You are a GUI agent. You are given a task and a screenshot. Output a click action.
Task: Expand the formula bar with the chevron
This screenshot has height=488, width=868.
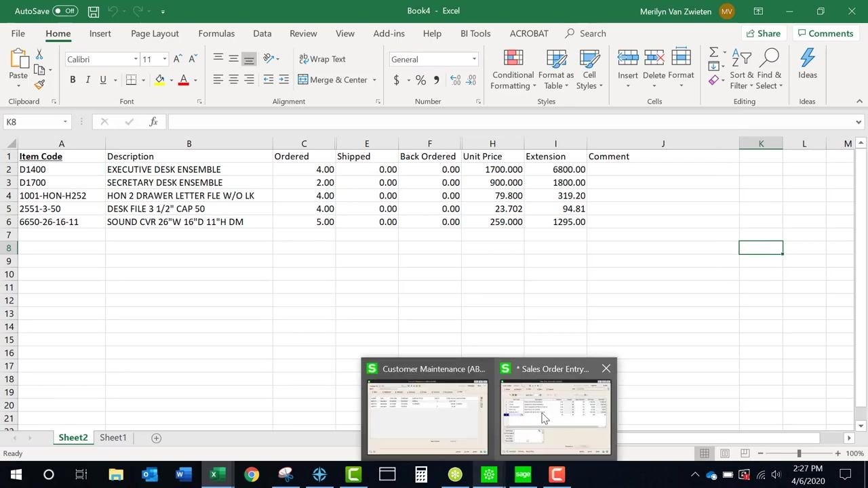859,122
